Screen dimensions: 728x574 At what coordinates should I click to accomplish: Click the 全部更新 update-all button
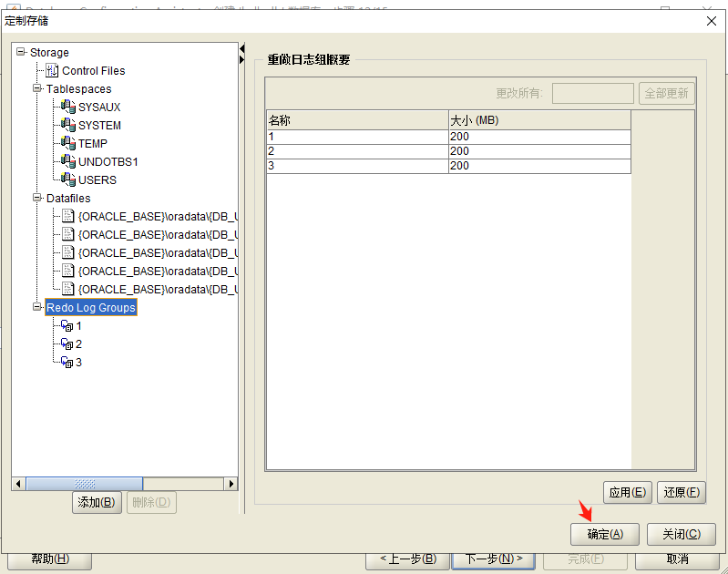click(x=667, y=93)
